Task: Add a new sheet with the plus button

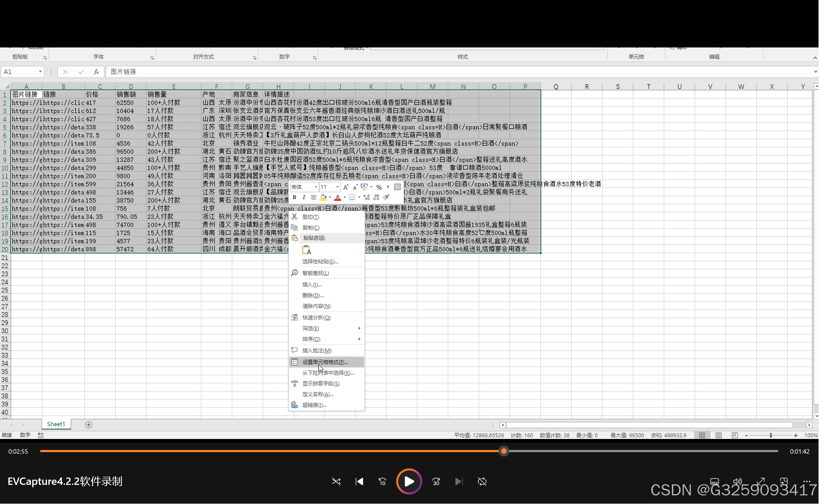Action: coord(88,425)
